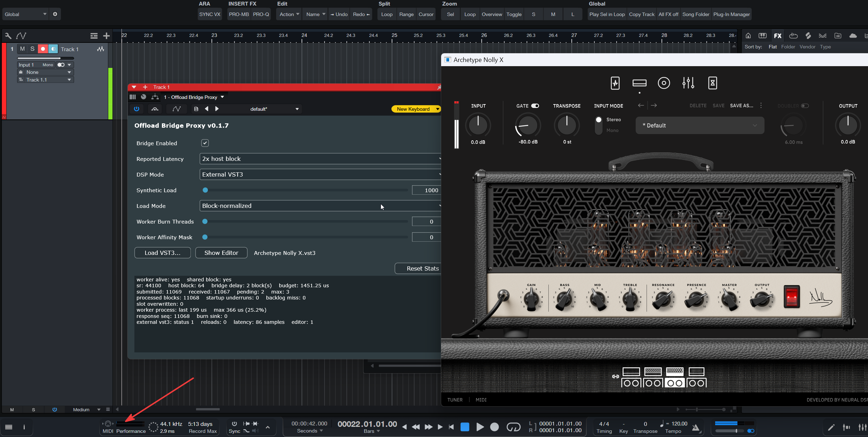Image resolution: width=868 pixels, height=437 pixels.
Task: Click the Show Editor button
Action: coord(221,253)
